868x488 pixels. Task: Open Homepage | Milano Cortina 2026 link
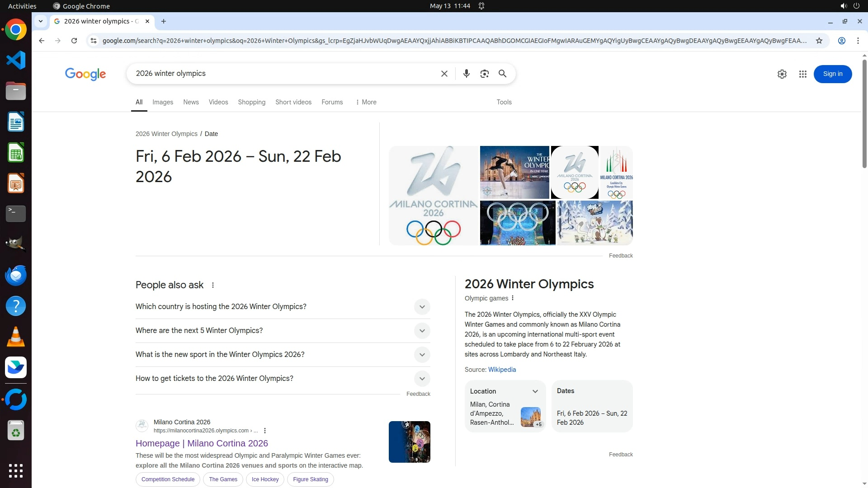click(202, 443)
